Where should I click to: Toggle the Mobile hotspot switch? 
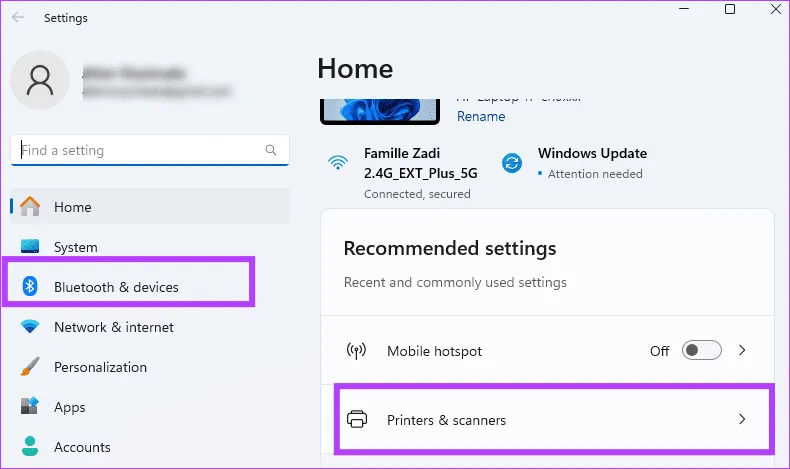701,351
